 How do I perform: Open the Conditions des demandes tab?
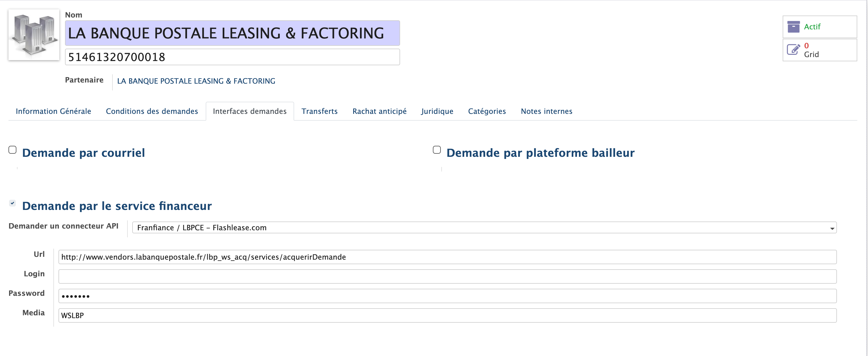click(x=152, y=111)
